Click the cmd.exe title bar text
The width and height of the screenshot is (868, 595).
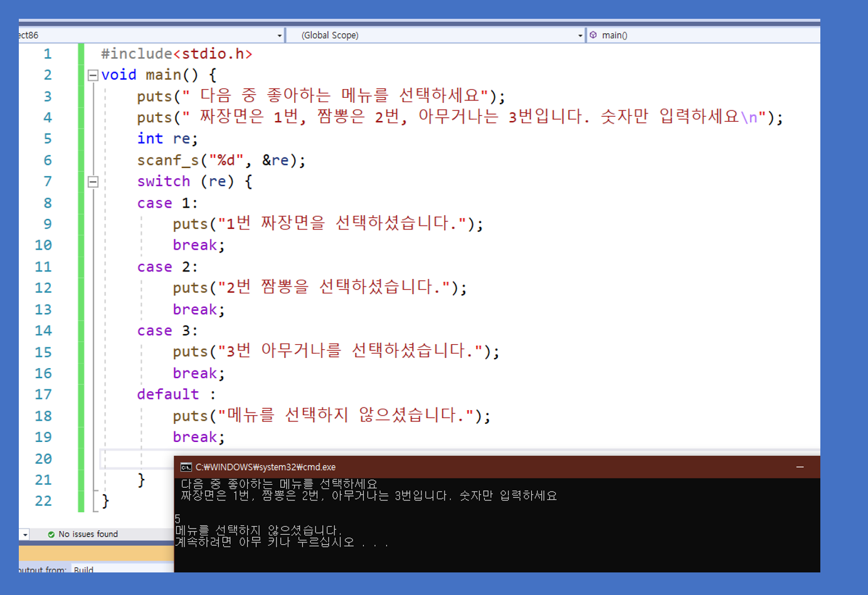pos(265,467)
